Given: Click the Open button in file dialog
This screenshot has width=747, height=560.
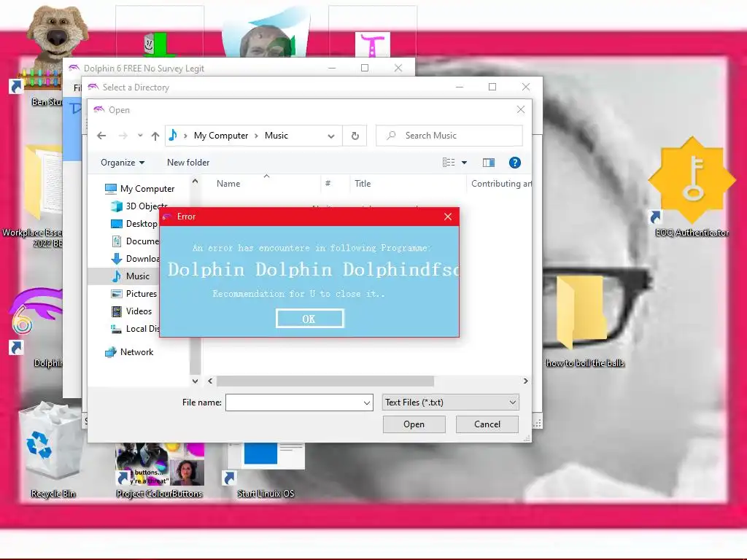Looking at the screenshot, I should tap(414, 424).
